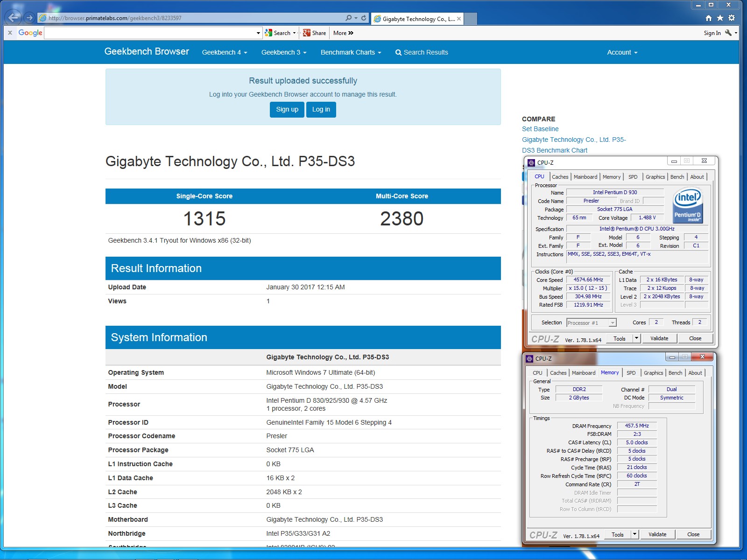Viewport: 747px width, 560px height.
Task: Switch to CPU tab in lower CPU-Z window
Action: pos(538,373)
